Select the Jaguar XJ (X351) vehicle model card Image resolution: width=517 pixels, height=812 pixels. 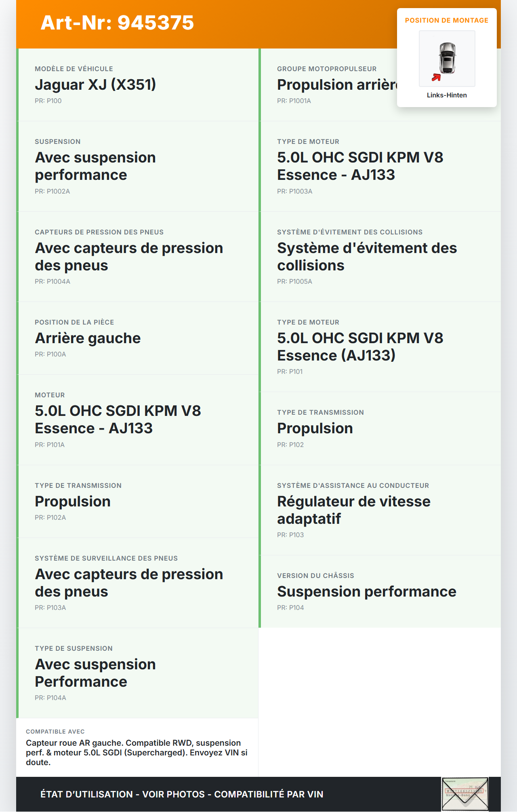[137, 85]
